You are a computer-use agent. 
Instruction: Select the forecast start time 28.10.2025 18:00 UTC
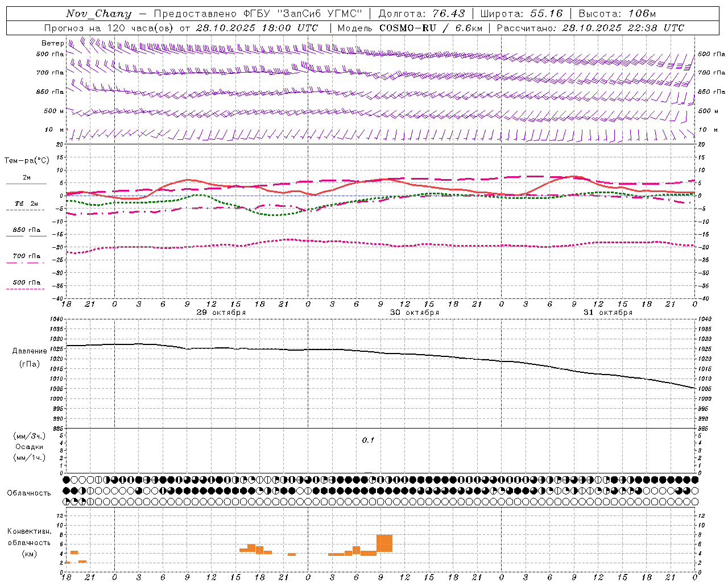pos(257,28)
